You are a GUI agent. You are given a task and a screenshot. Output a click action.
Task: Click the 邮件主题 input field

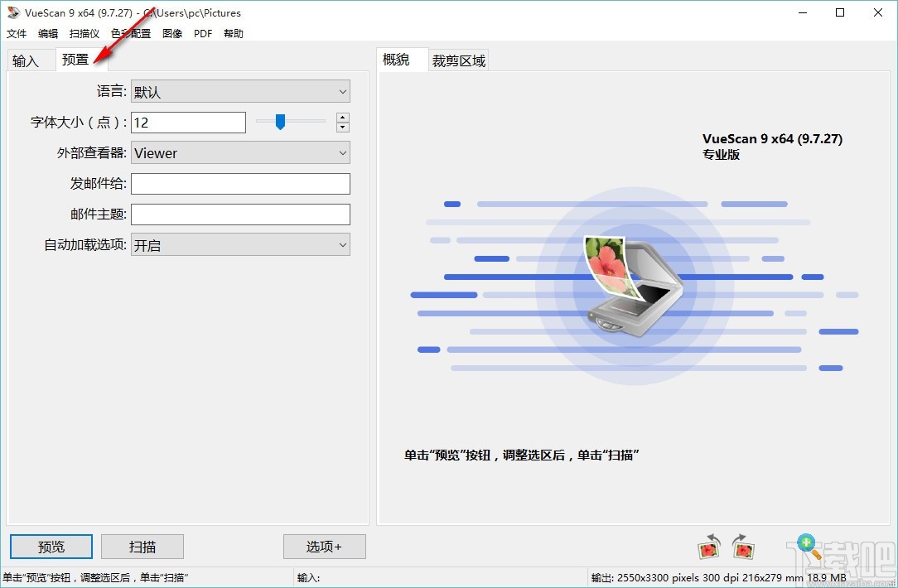click(240, 214)
